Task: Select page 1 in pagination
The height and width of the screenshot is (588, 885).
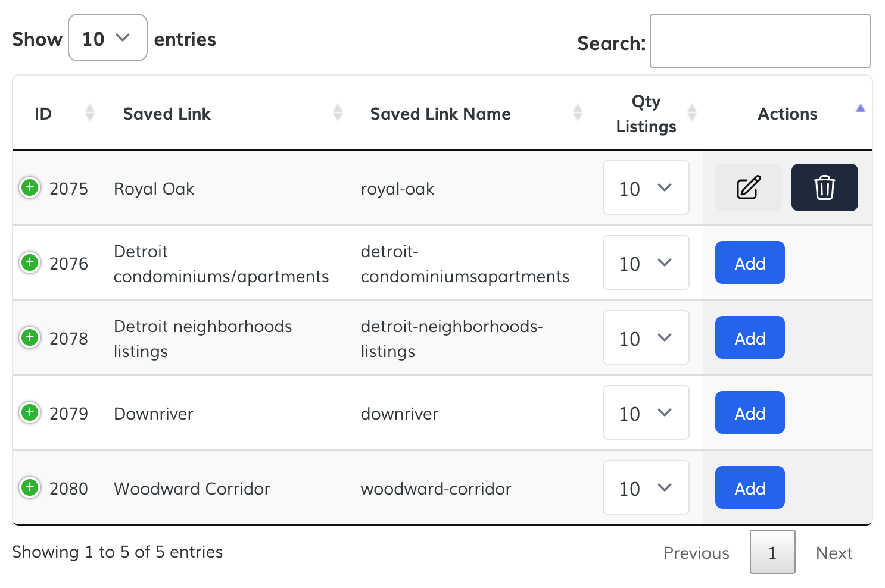Action: click(x=772, y=552)
